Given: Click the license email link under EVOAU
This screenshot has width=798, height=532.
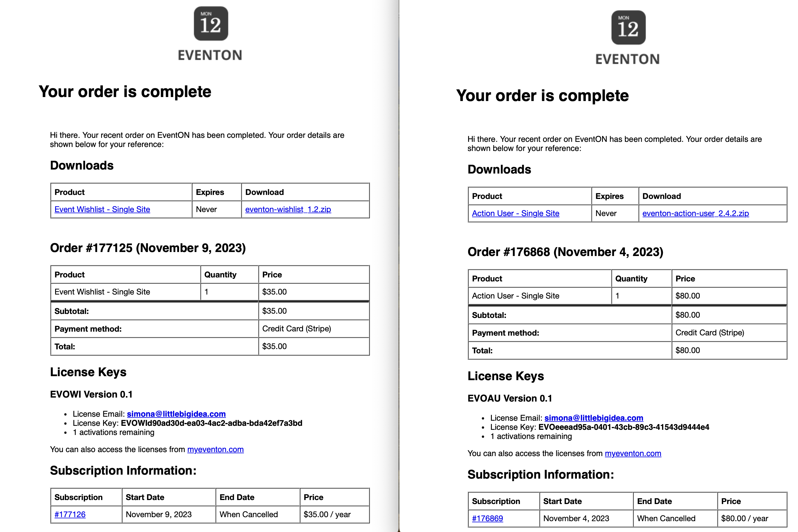Looking at the screenshot, I should 594,418.
